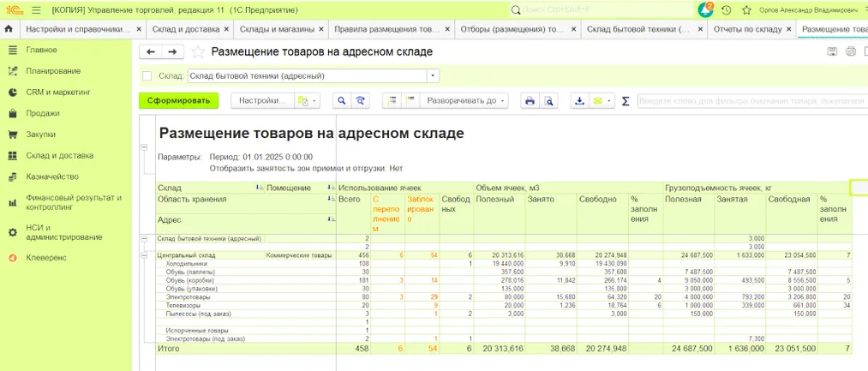Go to the home start page
The height and width of the screenshot is (371, 868).
9,29
